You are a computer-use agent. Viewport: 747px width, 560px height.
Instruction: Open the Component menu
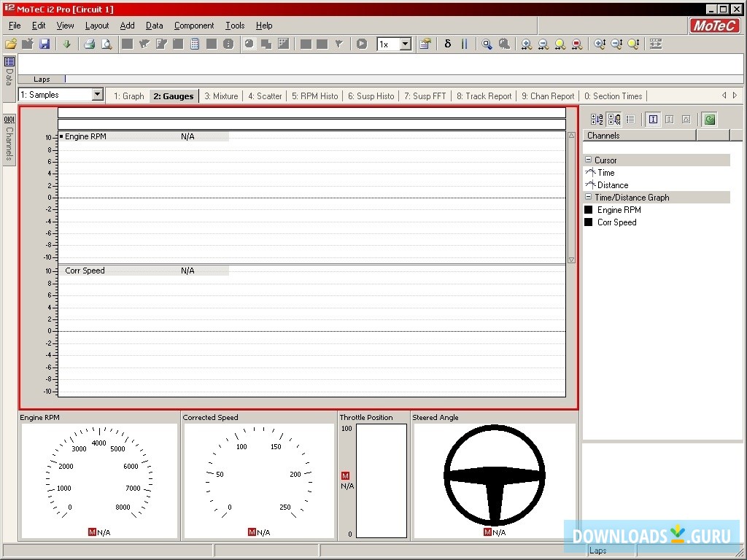pyautogui.click(x=194, y=26)
